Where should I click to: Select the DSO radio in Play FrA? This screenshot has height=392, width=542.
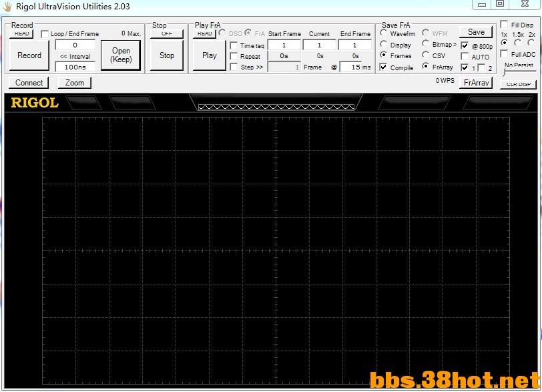coord(222,33)
